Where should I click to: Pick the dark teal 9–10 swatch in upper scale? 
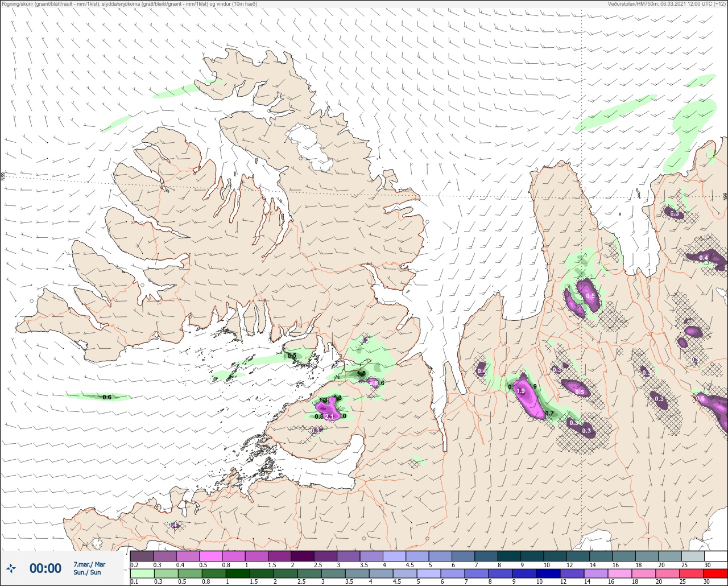[532, 556]
